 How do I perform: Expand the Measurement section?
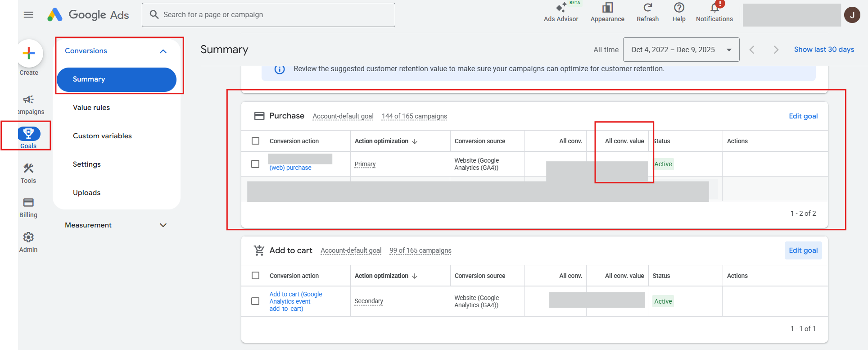[163, 225]
